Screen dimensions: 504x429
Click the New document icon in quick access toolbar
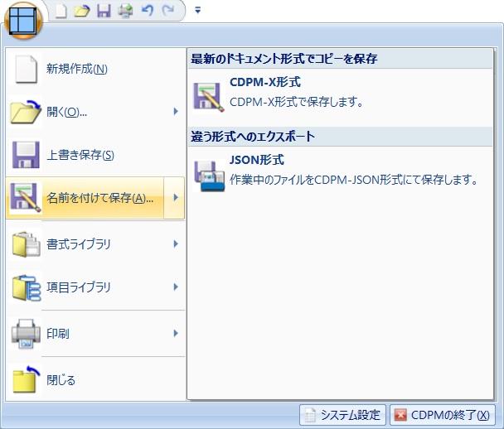coord(61,11)
